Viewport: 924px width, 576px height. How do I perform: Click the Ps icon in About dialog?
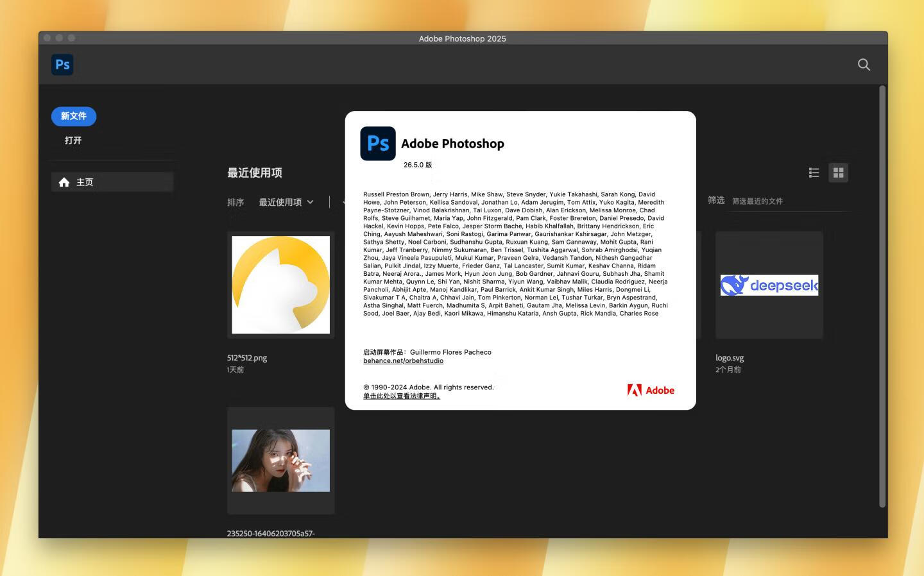pos(378,144)
